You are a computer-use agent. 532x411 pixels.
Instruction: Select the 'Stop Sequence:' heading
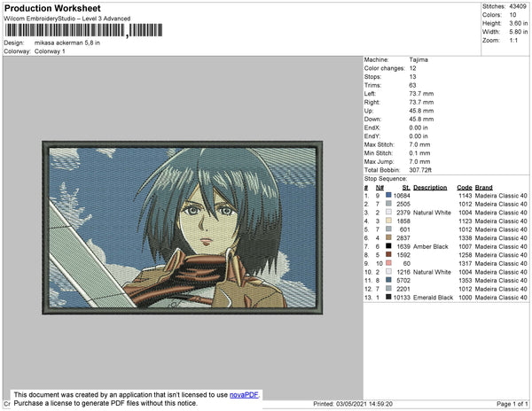click(x=386, y=179)
